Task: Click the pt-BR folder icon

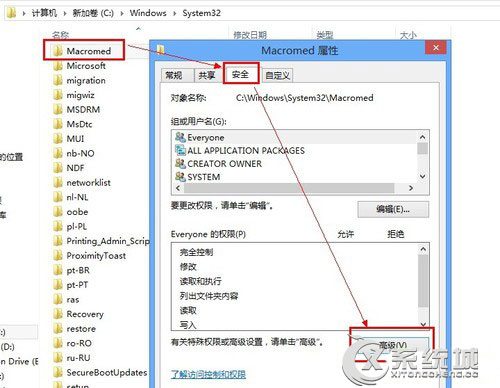Action: 58,270
